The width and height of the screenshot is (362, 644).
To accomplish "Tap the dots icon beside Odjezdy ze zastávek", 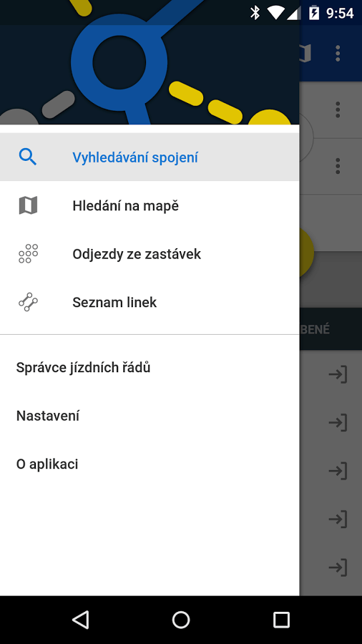I will pos(29,254).
